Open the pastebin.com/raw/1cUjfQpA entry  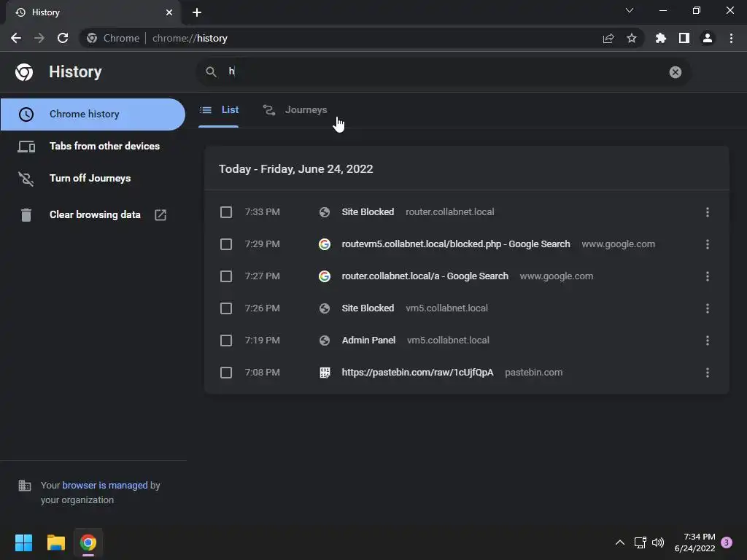417,373
